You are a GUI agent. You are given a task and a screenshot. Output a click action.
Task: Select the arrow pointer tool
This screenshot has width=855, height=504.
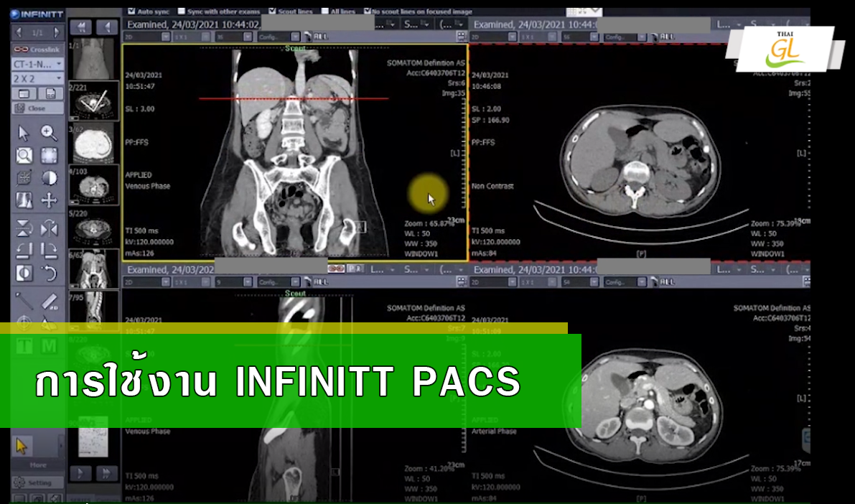click(24, 133)
